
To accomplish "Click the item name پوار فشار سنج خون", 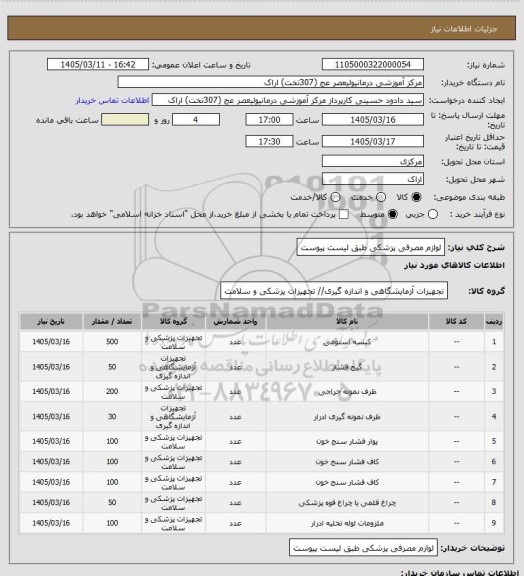I will pos(347,441).
